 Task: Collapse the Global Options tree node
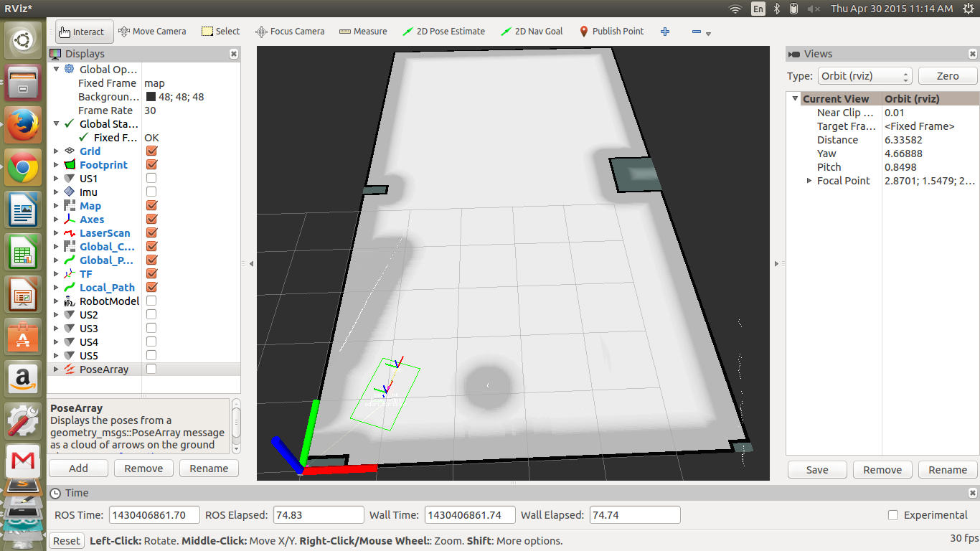point(57,70)
